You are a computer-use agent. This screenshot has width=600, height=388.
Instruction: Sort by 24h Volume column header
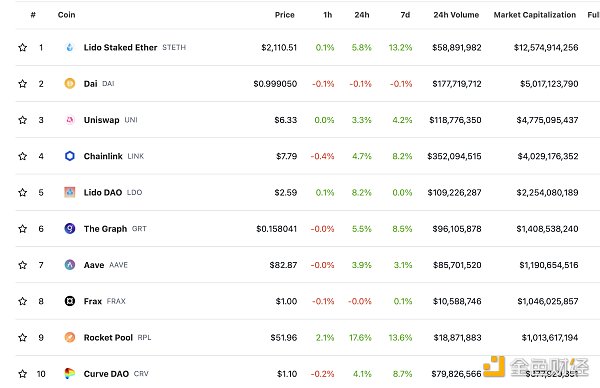456,15
